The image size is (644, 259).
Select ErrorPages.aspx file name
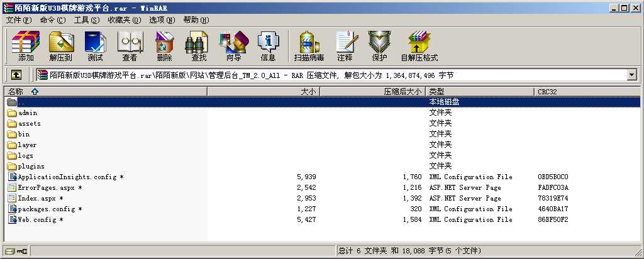50,187
